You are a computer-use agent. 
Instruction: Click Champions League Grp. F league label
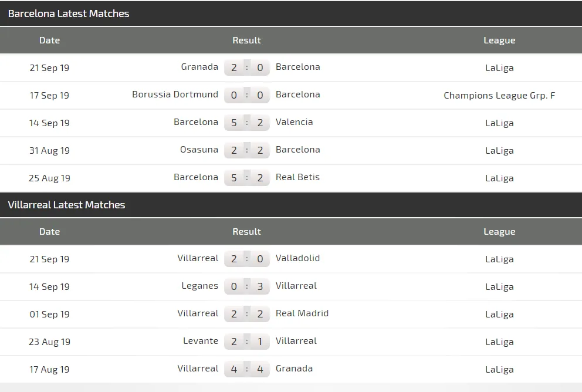(x=499, y=95)
